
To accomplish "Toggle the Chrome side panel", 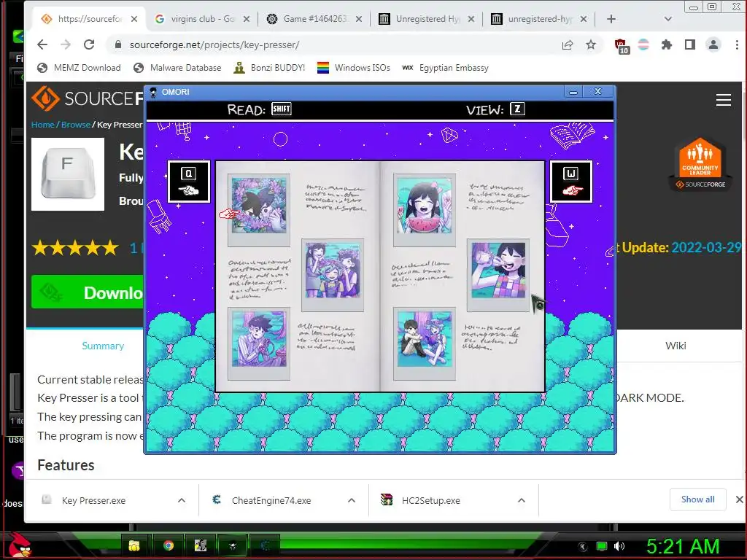I will [x=690, y=44].
